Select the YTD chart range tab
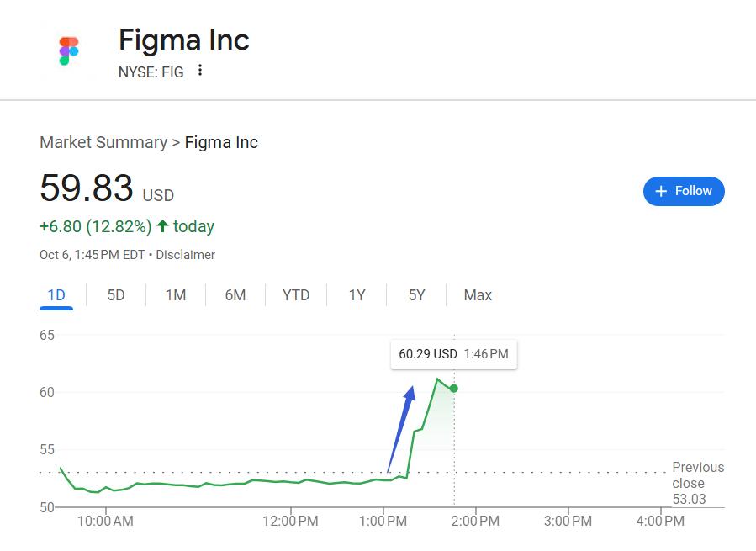The image size is (756, 551). click(x=296, y=295)
